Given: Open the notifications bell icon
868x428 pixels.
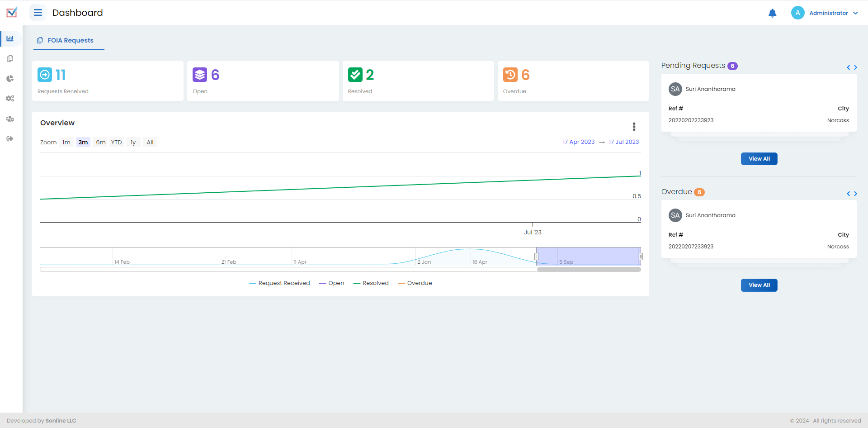Looking at the screenshot, I should click(772, 13).
